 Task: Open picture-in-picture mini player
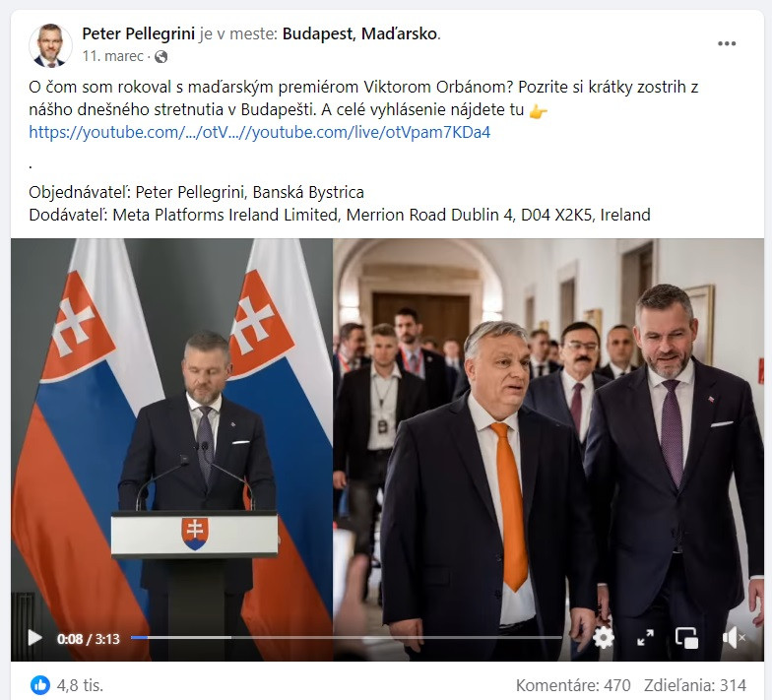[687, 638]
